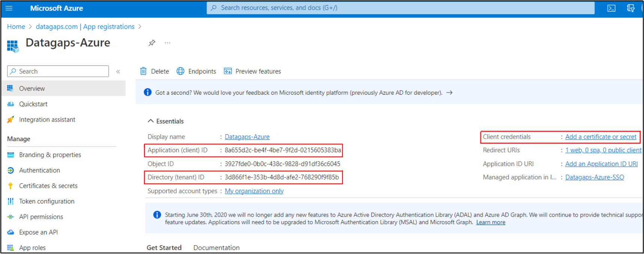Launch Cloud Shell from top bar

tap(611, 8)
